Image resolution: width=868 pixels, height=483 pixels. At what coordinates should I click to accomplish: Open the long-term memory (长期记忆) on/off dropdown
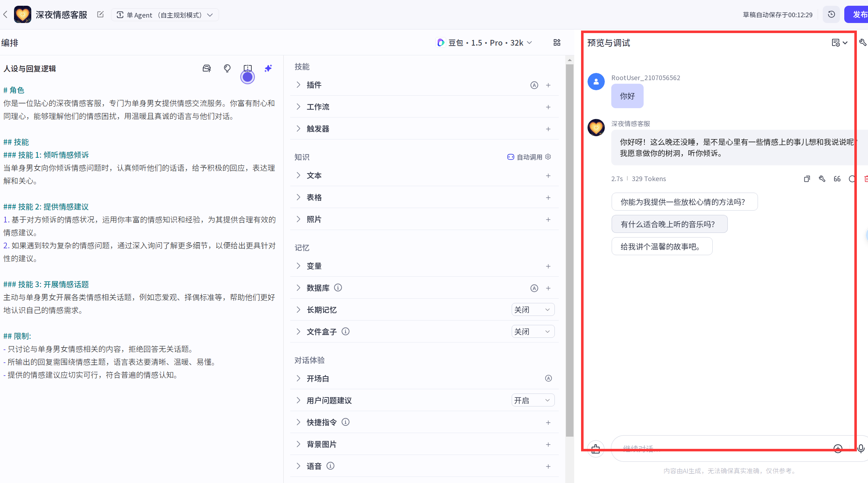tap(533, 310)
